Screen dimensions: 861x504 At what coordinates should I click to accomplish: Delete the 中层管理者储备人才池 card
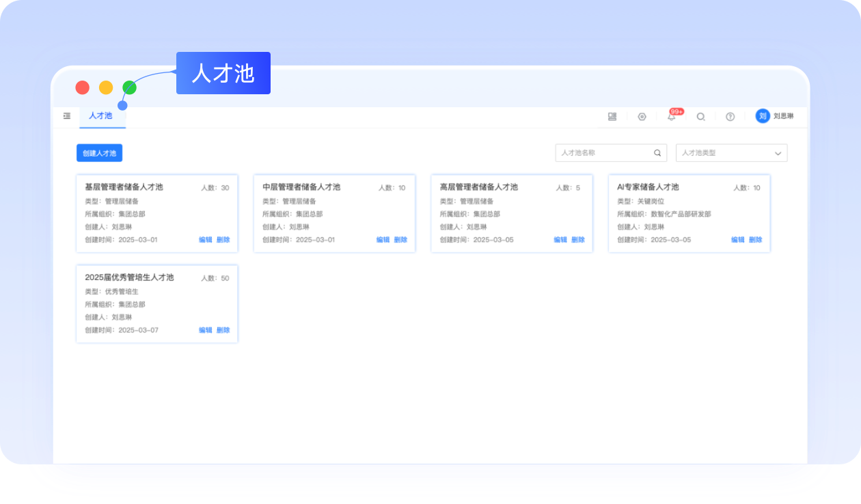pyautogui.click(x=400, y=240)
